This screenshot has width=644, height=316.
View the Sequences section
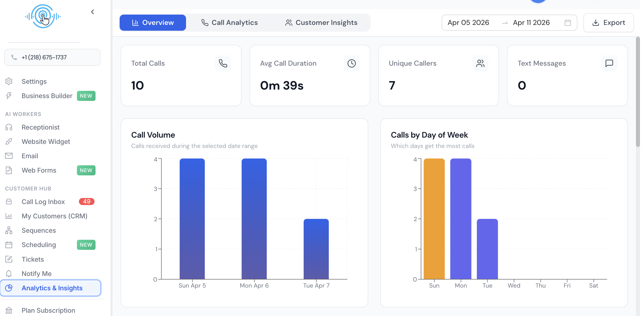click(x=38, y=230)
